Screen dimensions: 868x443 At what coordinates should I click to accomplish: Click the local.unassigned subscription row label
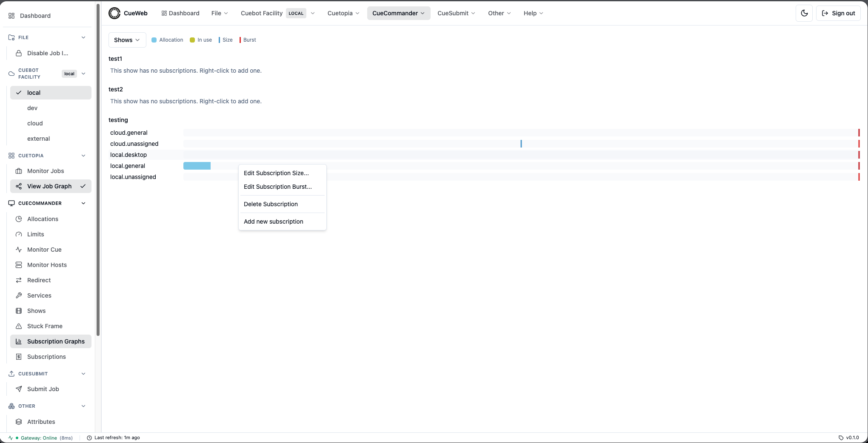pyautogui.click(x=133, y=177)
